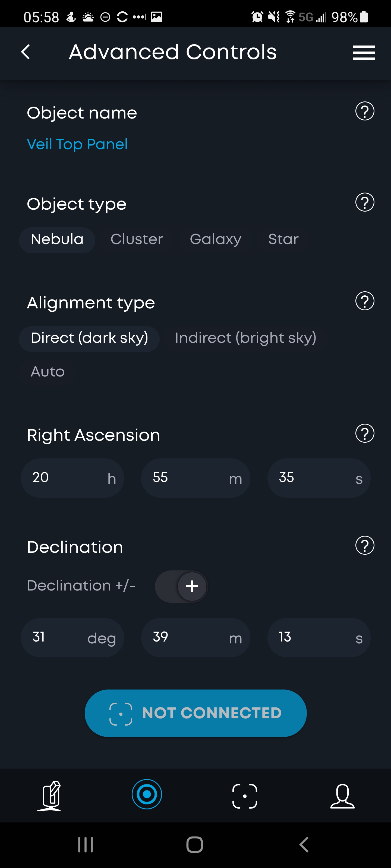The height and width of the screenshot is (868, 391).
Task: Show help for Object name
Action: click(x=365, y=111)
